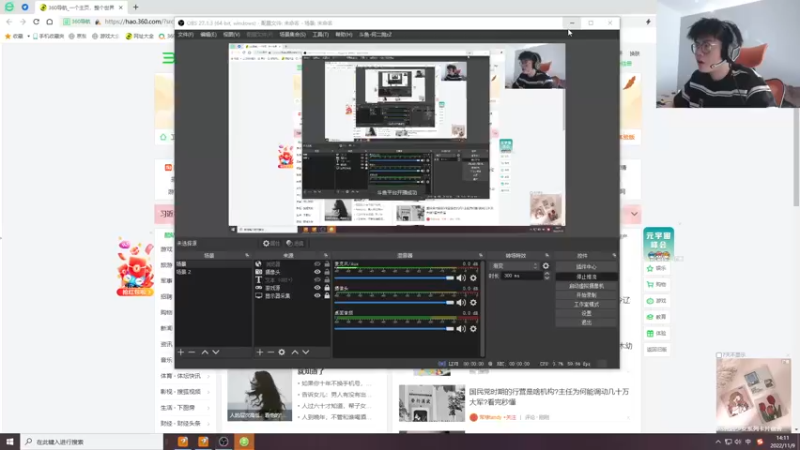
Task: Pop out the Controls dock via header icon
Action: coord(614,256)
